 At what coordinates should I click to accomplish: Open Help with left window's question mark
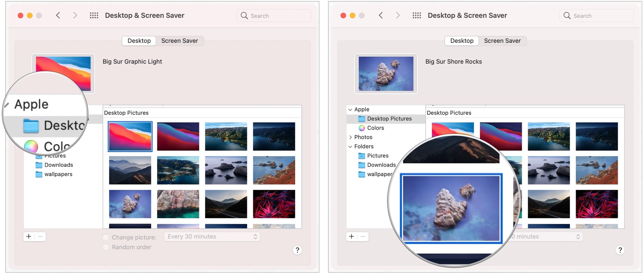pyautogui.click(x=297, y=250)
